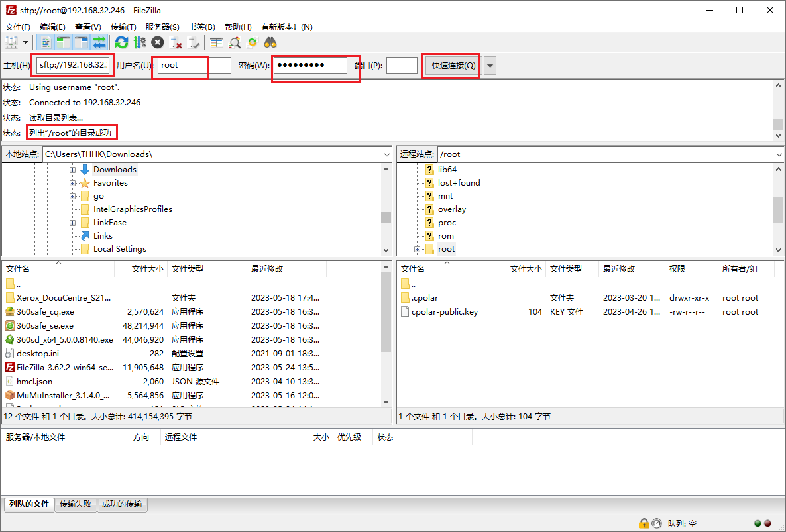The height and width of the screenshot is (532, 786).
Task: Click the 快速连接(Q) button
Action: pyautogui.click(x=453, y=66)
